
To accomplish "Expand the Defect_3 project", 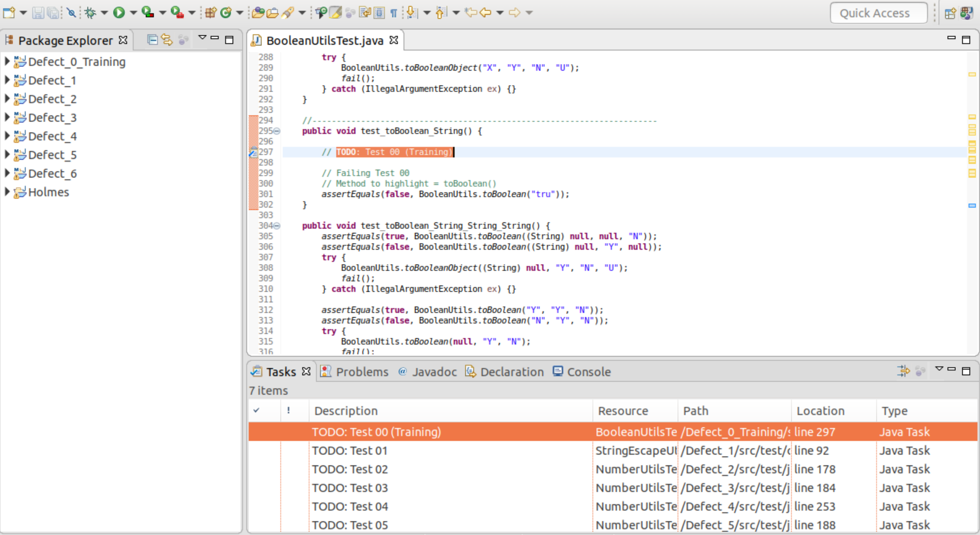I will point(7,117).
